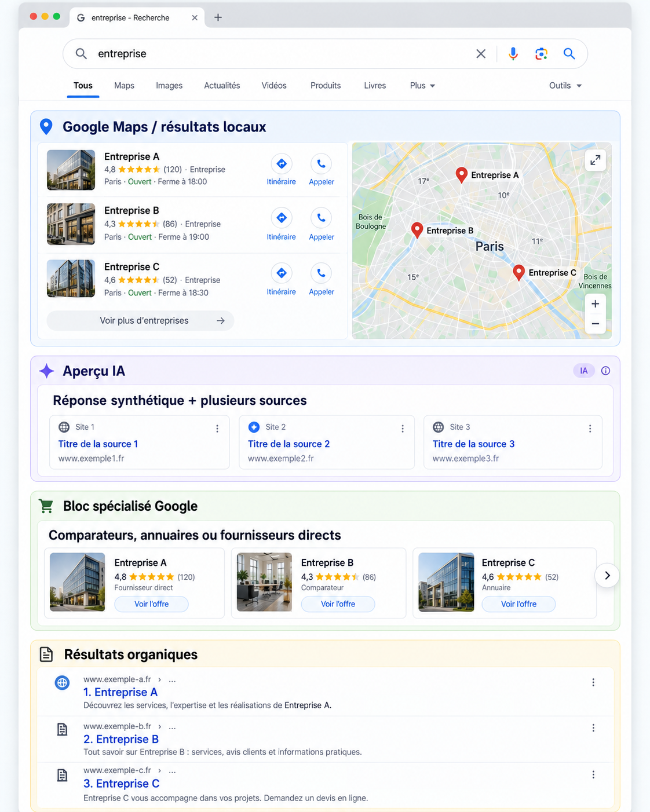
Task: Open the Entreprise A local listing thumbnail
Action: click(x=71, y=170)
